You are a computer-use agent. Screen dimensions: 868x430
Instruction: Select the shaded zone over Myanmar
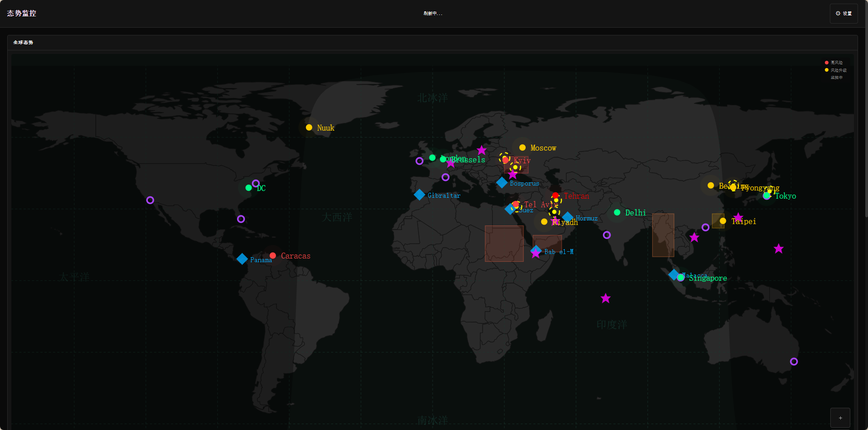pyautogui.click(x=663, y=235)
